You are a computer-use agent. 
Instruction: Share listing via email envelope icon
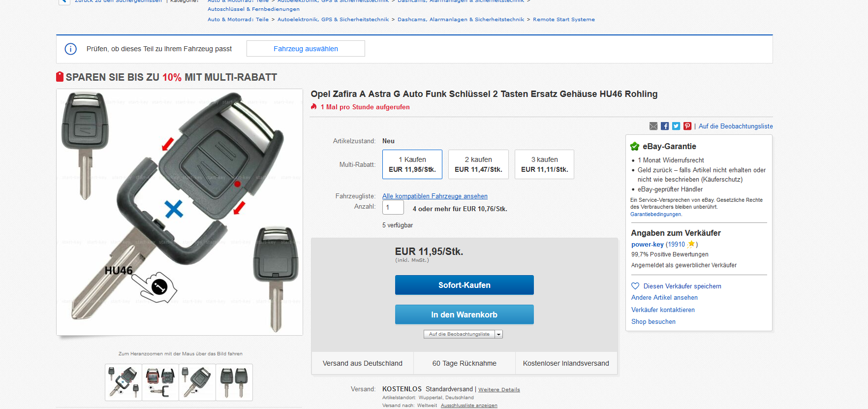point(653,126)
